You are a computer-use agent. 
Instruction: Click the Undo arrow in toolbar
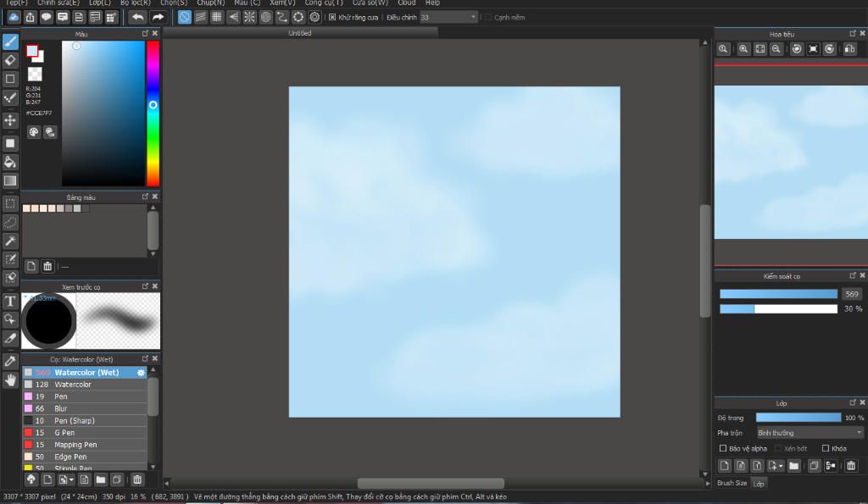(137, 17)
